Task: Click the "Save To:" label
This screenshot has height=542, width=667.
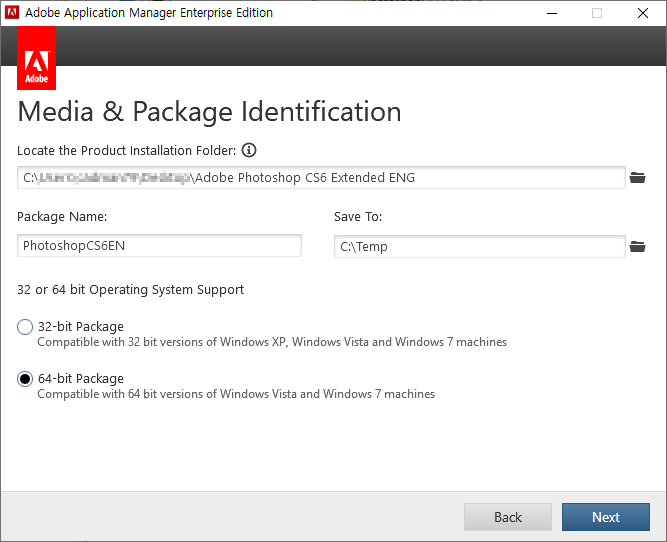Action: [358, 217]
